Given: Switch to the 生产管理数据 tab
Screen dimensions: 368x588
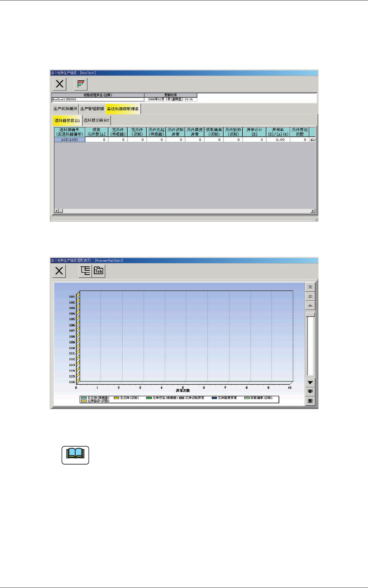Looking at the screenshot, I should 92,109.
